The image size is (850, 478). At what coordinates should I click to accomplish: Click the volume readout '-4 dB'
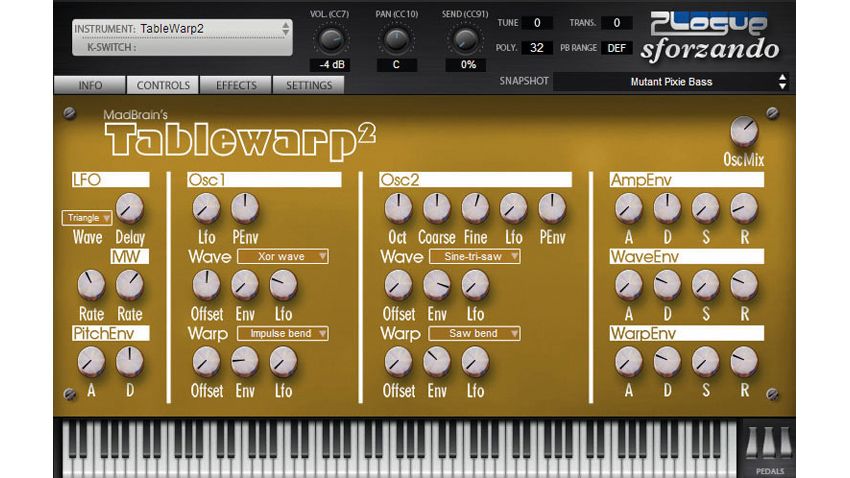coord(331,64)
